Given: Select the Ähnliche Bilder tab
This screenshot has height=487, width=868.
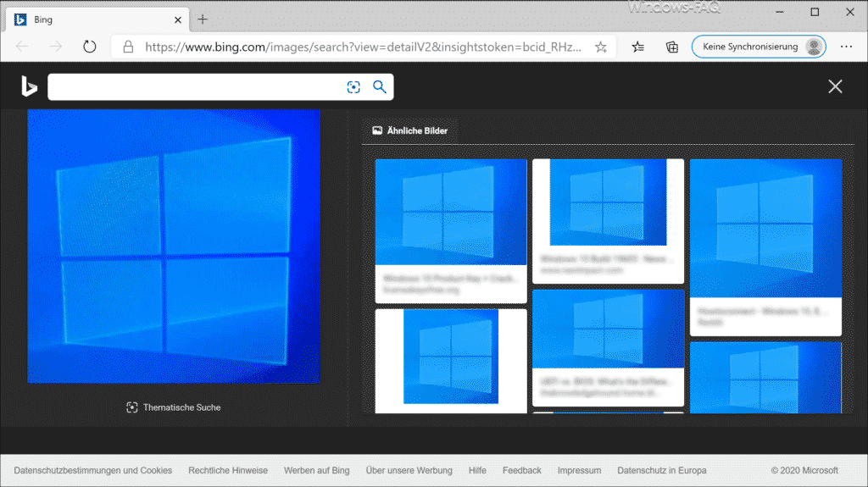Looking at the screenshot, I should [409, 130].
